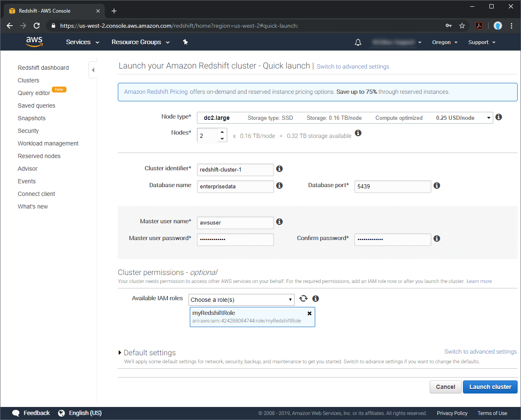The image size is (521, 420).
Task: Open the Oregon region menu
Action: tap(444, 42)
